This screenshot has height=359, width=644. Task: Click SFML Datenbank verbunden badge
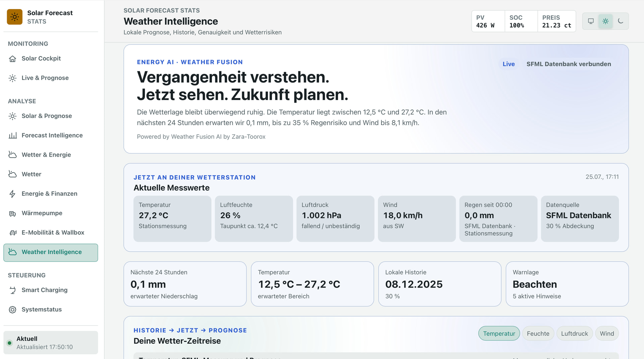569,64
